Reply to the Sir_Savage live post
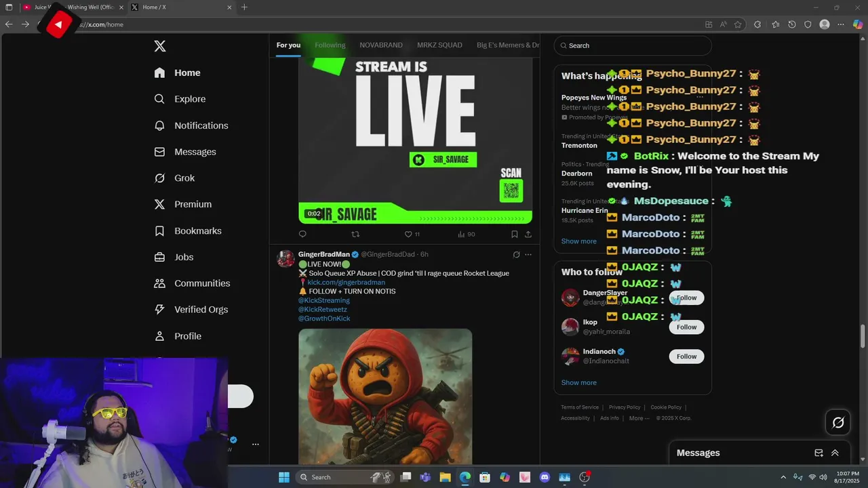 point(302,235)
